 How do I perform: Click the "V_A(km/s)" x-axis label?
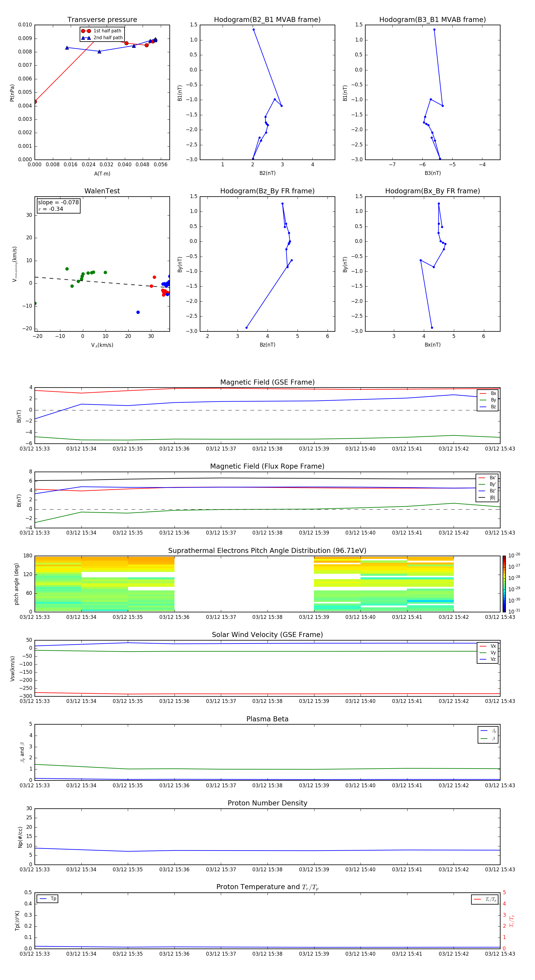pyautogui.click(x=102, y=345)
